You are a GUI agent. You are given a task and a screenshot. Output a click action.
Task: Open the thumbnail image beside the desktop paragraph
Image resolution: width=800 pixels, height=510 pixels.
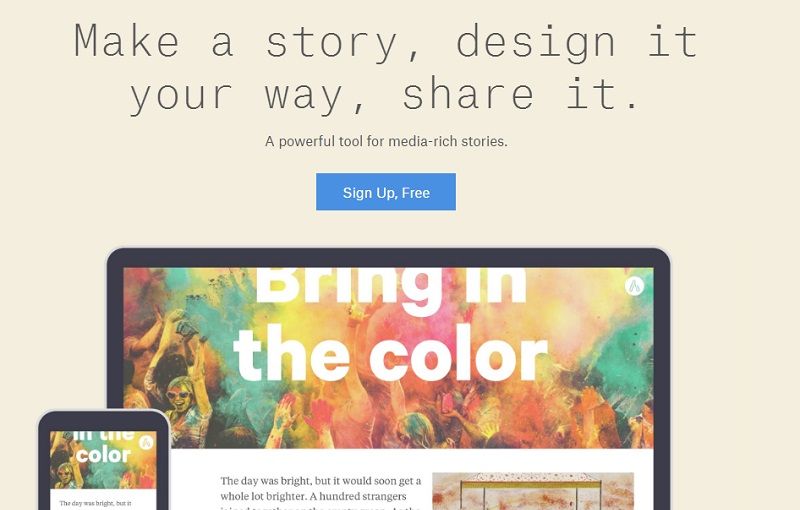533,491
